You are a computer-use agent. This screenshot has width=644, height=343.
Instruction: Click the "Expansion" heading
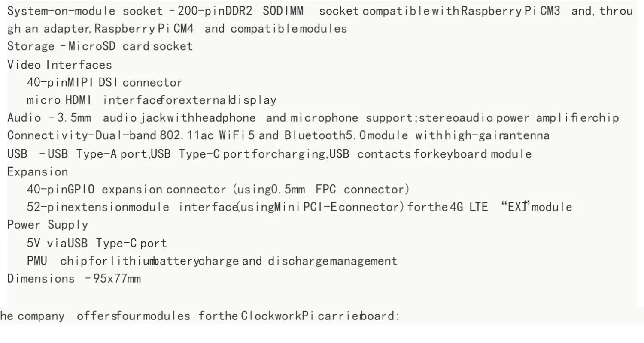[38, 172]
